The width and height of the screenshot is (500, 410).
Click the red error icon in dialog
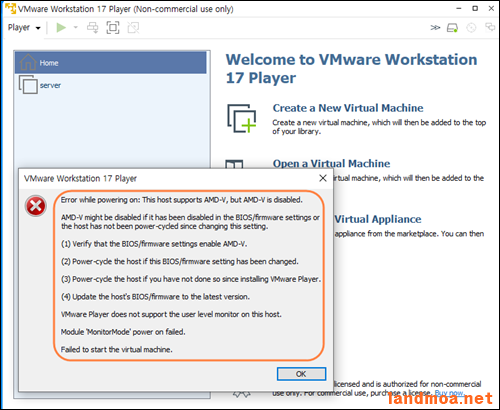[35, 206]
